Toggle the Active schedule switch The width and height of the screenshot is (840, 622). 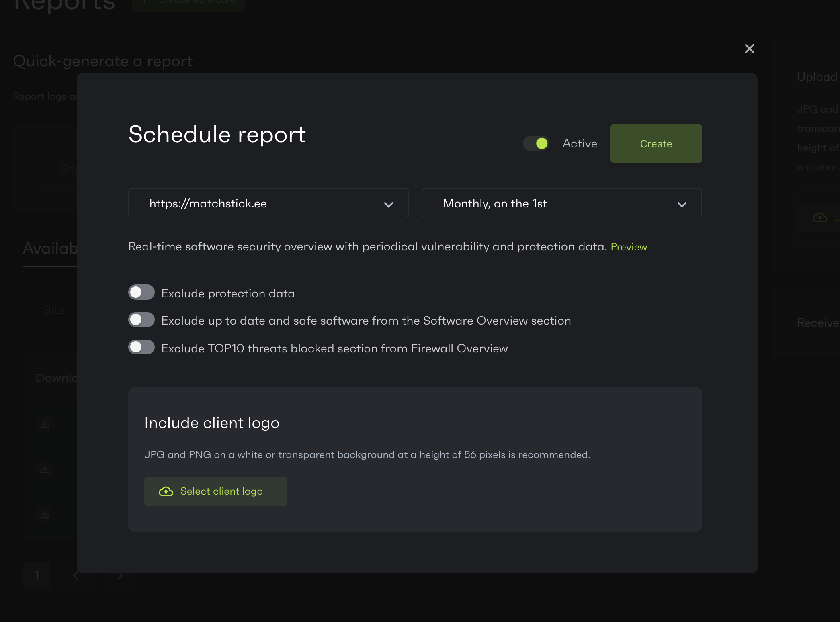coord(536,143)
